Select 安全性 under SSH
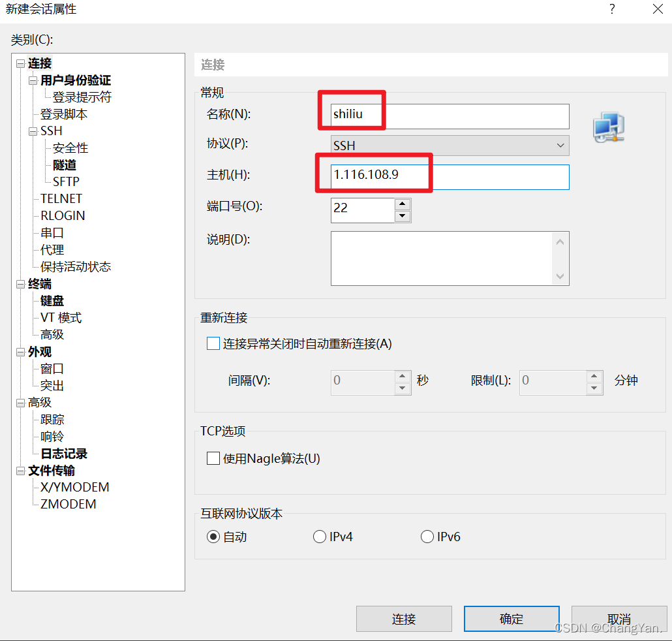The width and height of the screenshot is (672, 641). (70, 148)
